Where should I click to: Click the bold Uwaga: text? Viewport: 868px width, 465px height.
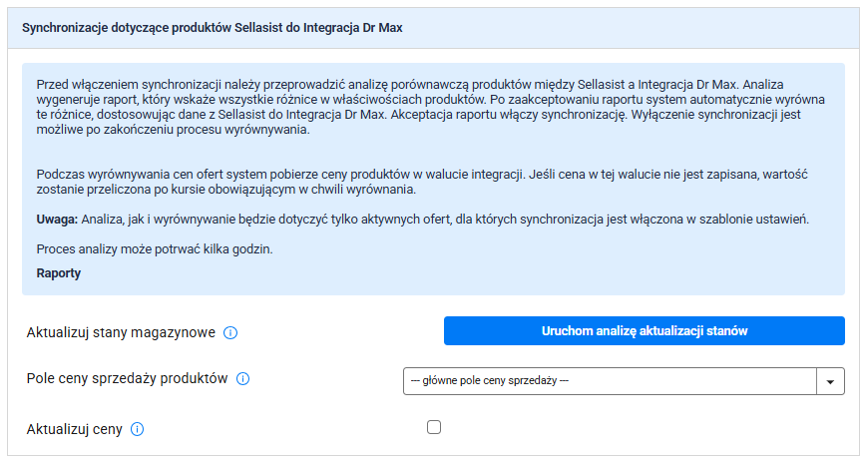tap(62, 219)
